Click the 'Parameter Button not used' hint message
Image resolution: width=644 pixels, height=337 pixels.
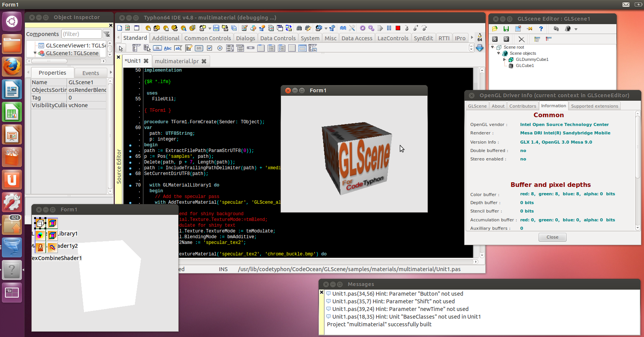click(398, 294)
